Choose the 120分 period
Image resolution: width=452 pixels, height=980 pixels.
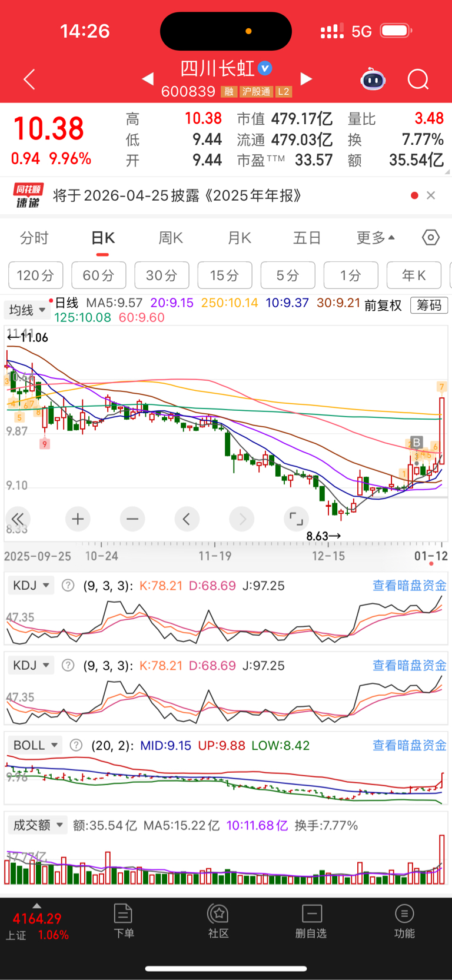tap(36, 275)
